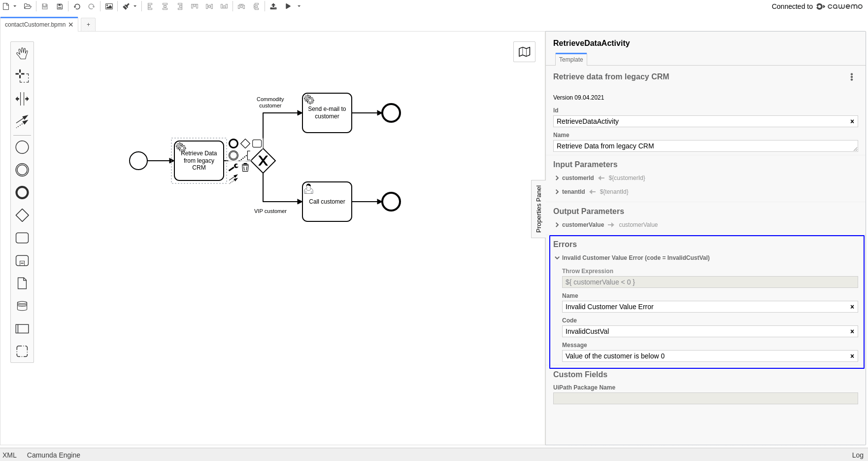Switch to the XML view
Viewport: 868px width, 461px height.
9,455
